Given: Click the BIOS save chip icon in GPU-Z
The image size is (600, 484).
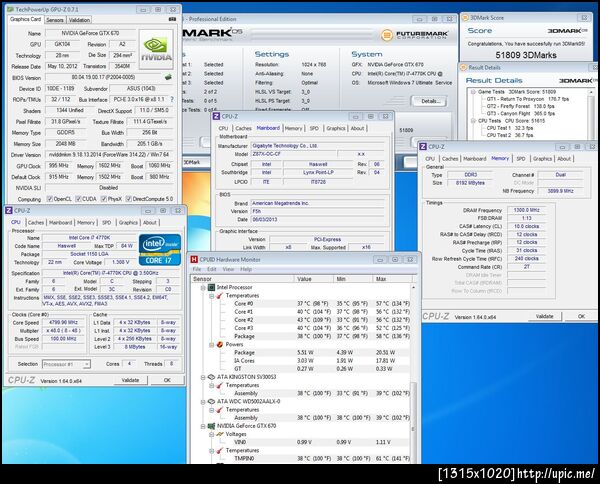Looking at the screenshot, I should click(168, 77).
